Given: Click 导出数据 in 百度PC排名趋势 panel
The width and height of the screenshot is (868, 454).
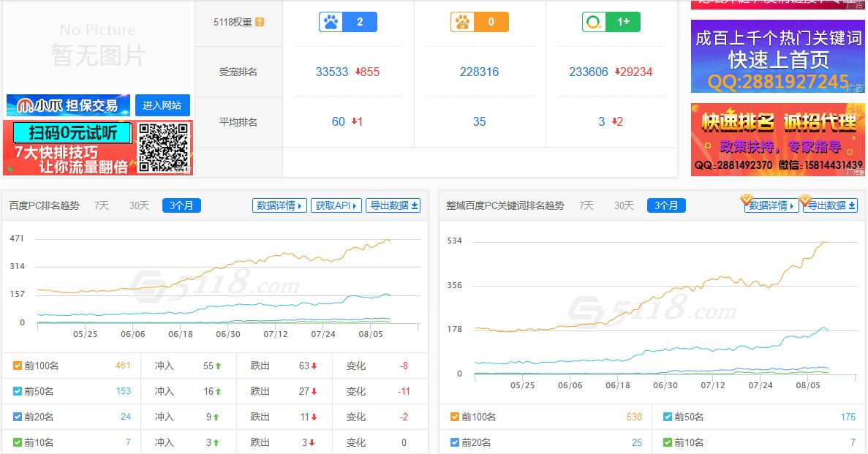Looking at the screenshot, I should click(x=393, y=205).
